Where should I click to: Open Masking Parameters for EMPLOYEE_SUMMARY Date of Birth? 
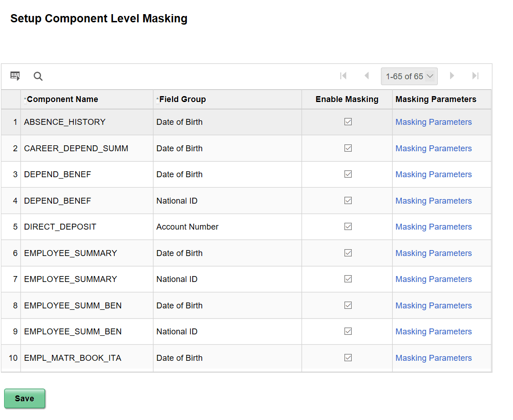pos(433,253)
